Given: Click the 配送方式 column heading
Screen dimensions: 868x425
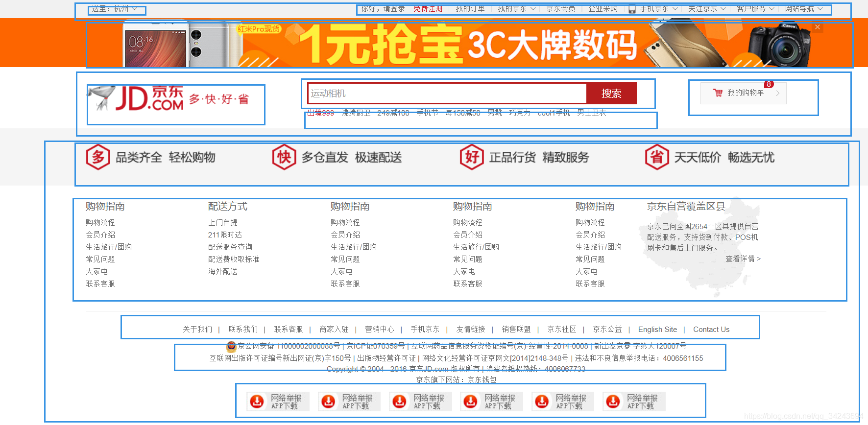Looking at the screenshot, I should (228, 206).
